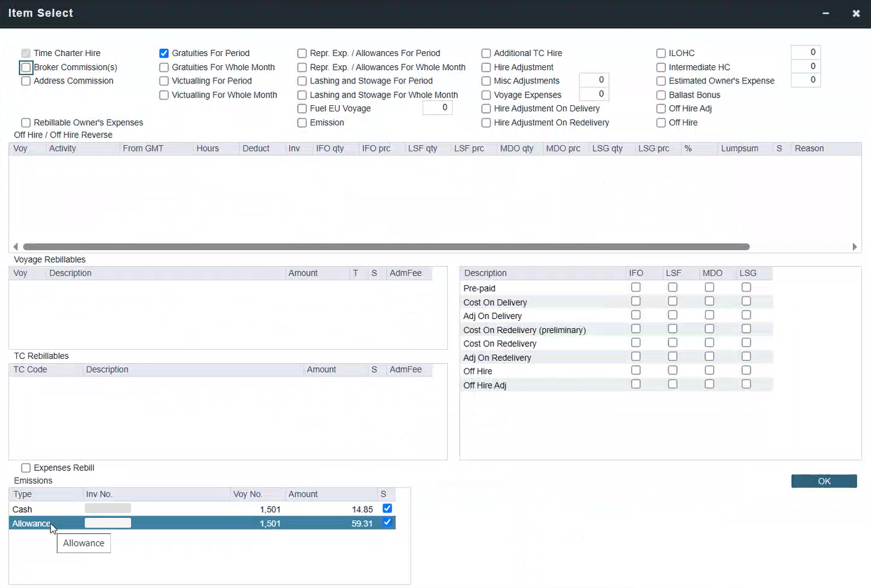This screenshot has width=871, height=588.
Task: Click Amount header in Emissions table
Action: point(303,494)
